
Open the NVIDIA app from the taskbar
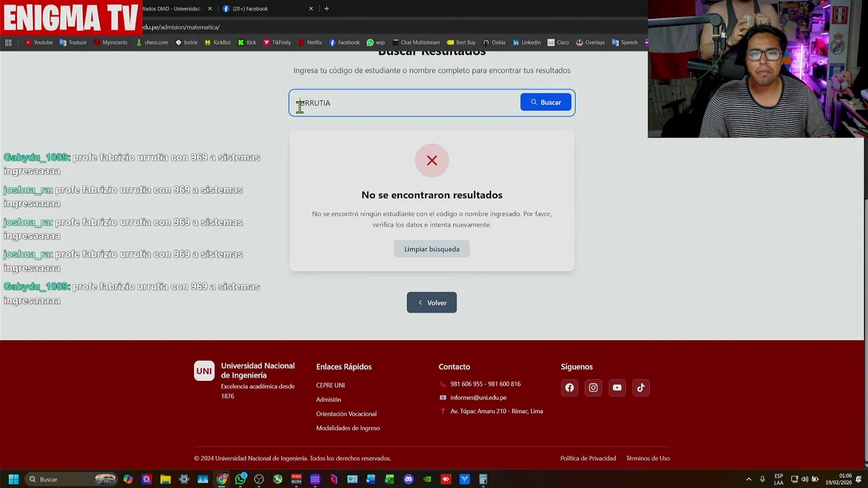coord(427,479)
